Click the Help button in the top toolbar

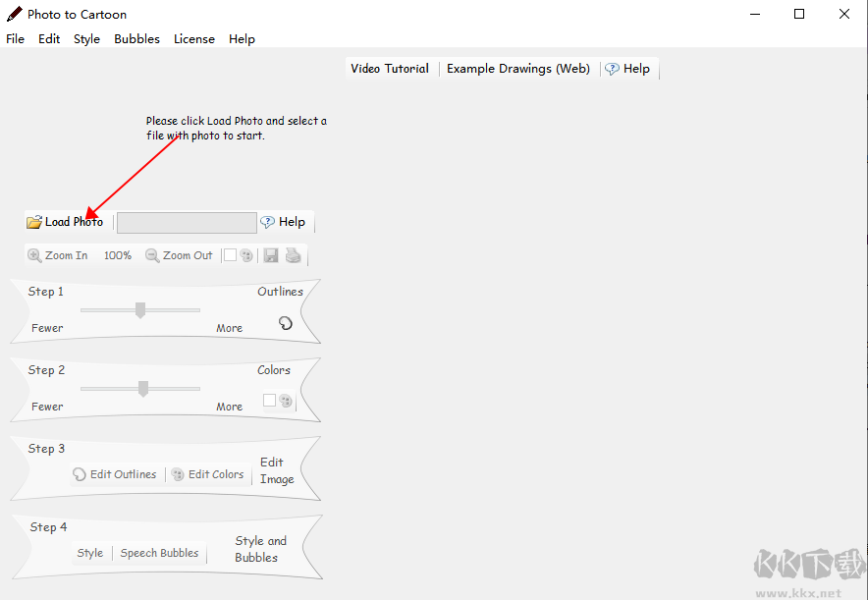click(627, 69)
